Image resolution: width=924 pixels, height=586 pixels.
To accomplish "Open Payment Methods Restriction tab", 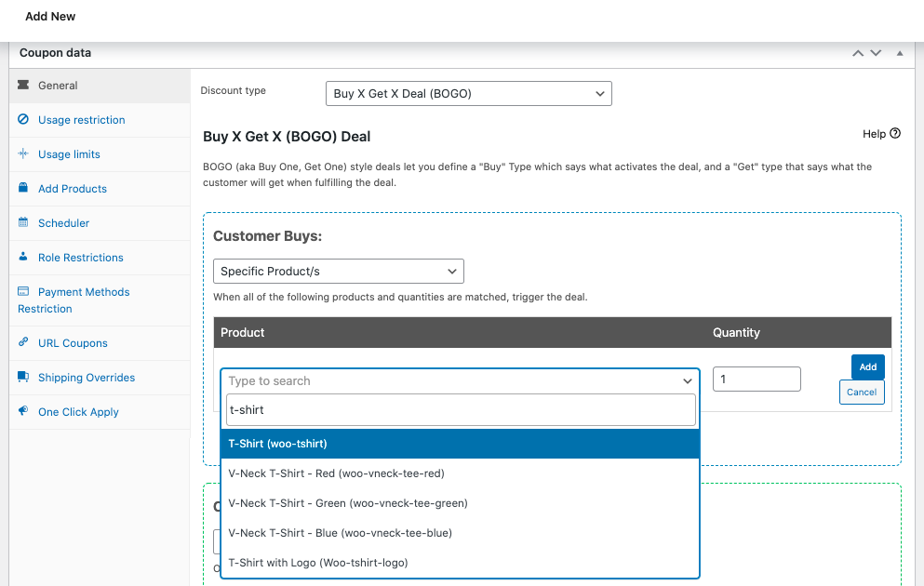I will pyautogui.click(x=100, y=300).
